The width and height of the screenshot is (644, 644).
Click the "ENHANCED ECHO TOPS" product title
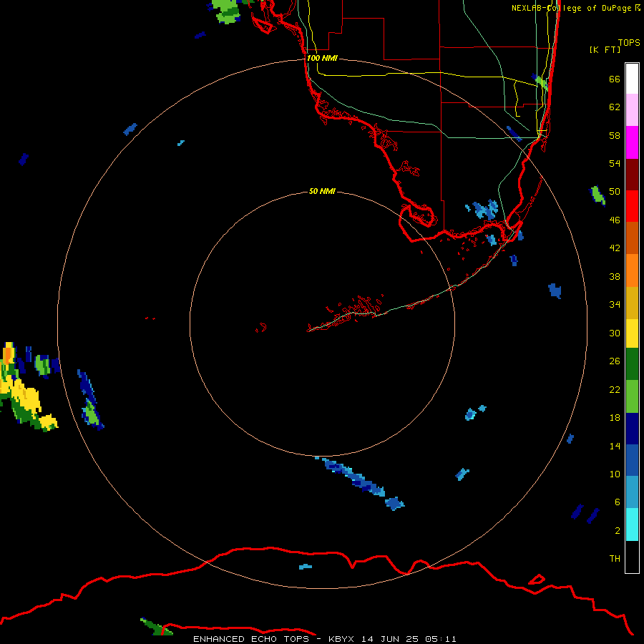click(251, 639)
